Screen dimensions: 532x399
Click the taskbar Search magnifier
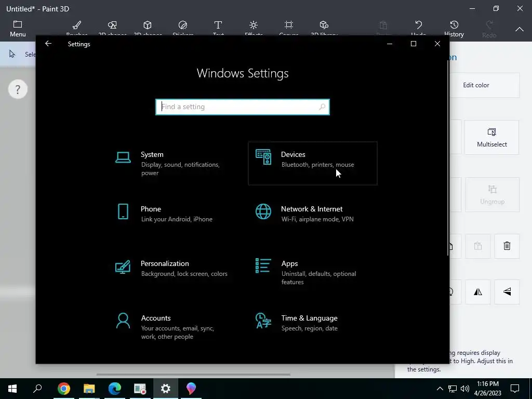pos(37,389)
